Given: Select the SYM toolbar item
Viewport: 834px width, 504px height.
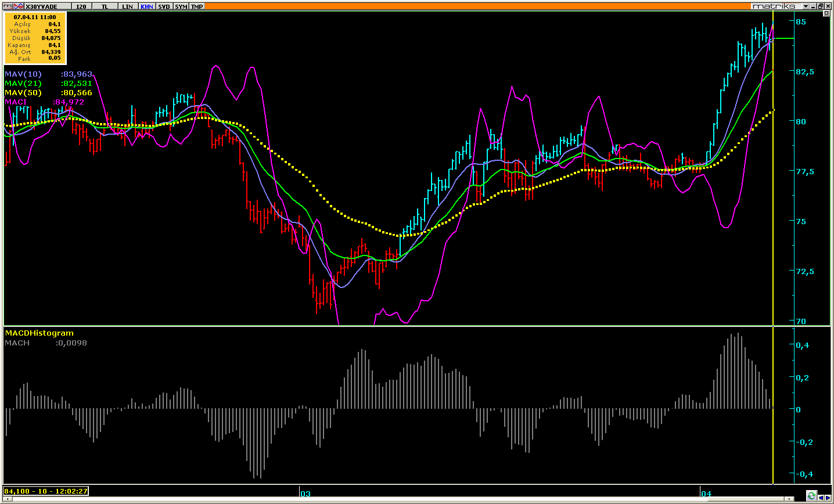Looking at the screenshot, I should pyautogui.click(x=181, y=6).
